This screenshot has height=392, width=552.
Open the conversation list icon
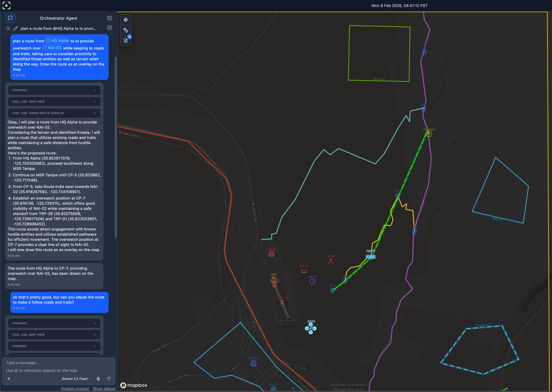[x=8, y=28]
